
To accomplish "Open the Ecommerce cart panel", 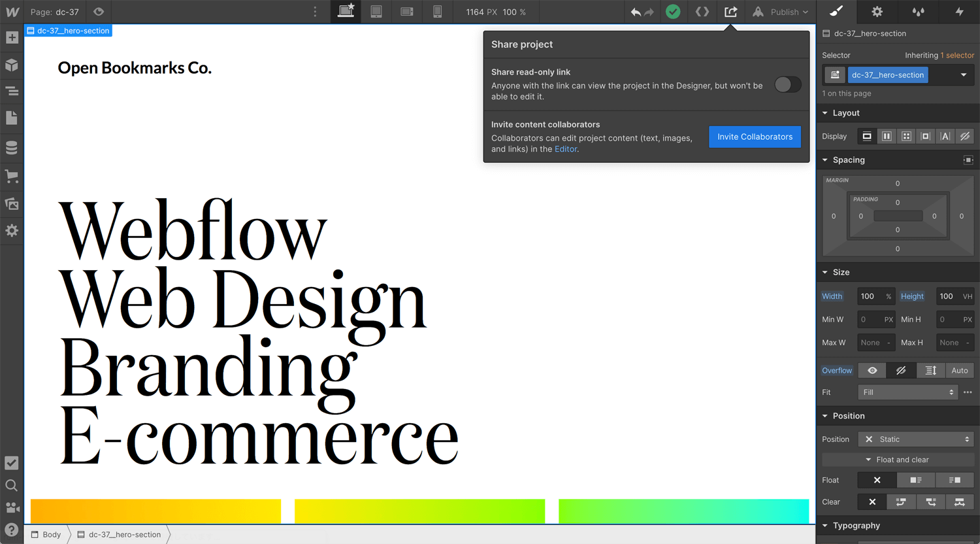I will pos(12,176).
